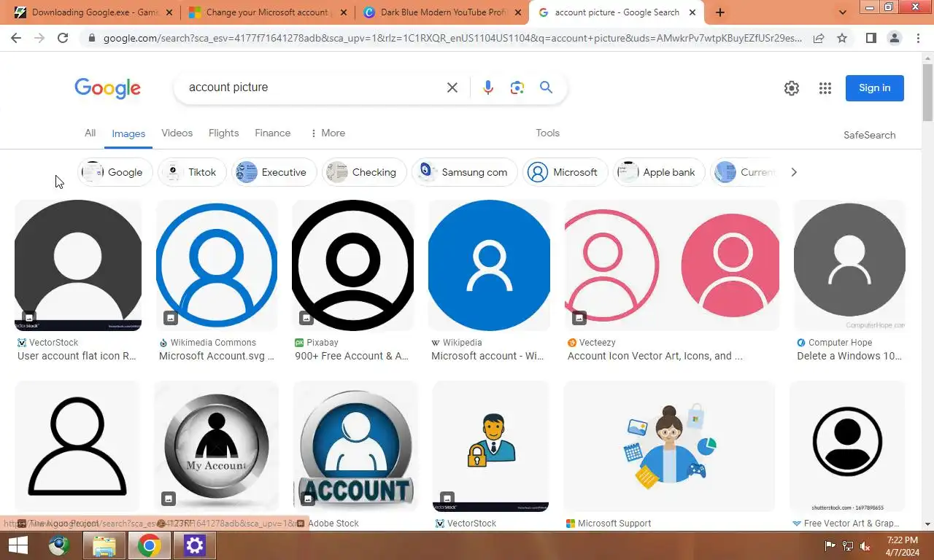Open the SafeSearch setting
Image resolution: width=934 pixels, height=560 pixels.
tap(869, 135)
